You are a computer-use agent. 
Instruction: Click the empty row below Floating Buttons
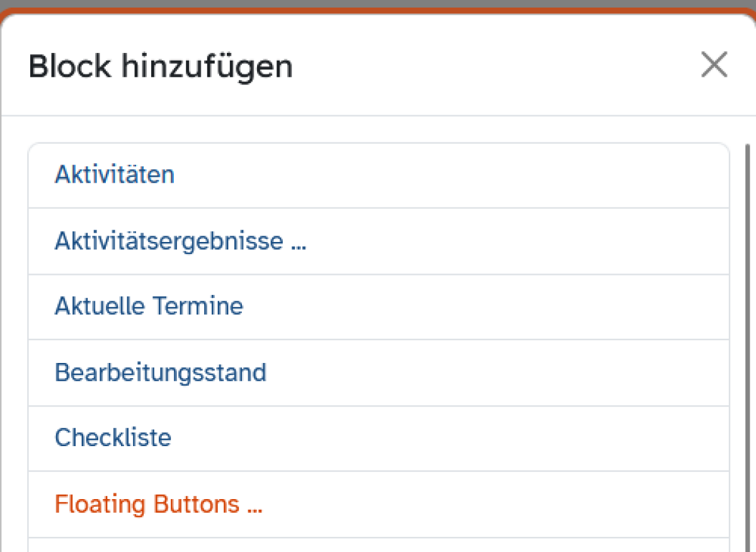click(x=378, y=545)
